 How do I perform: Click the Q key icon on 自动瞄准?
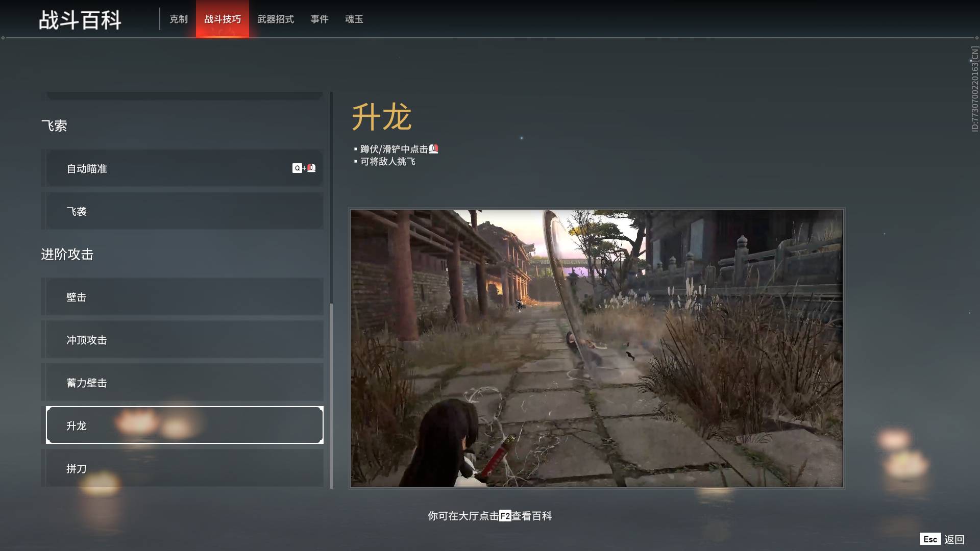pyautogui.click(x=297, y=168)
